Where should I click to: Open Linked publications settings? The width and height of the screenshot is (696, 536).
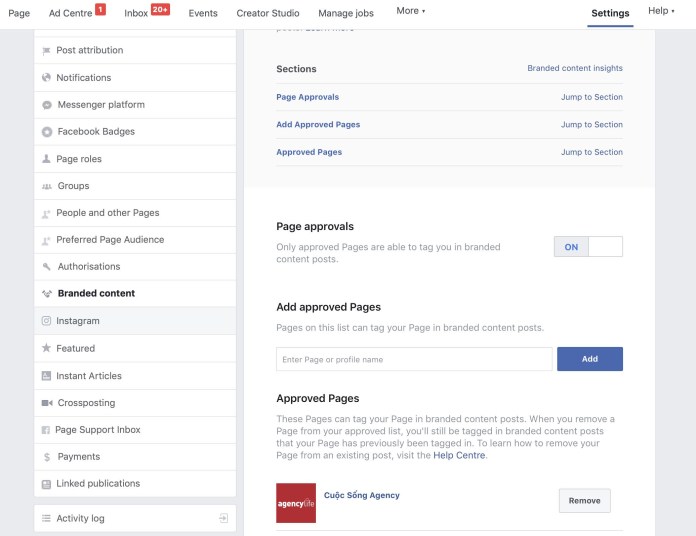tap(135, 484)
